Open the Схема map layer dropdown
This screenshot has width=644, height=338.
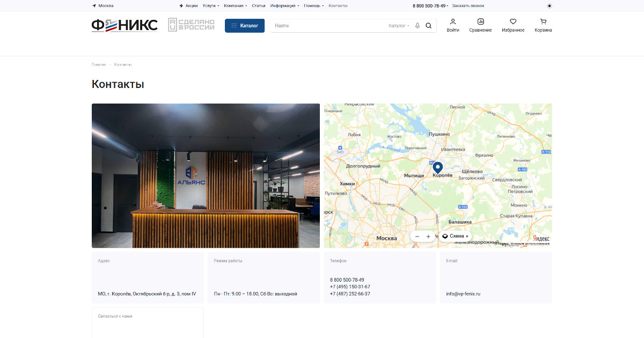pos(456,237)
